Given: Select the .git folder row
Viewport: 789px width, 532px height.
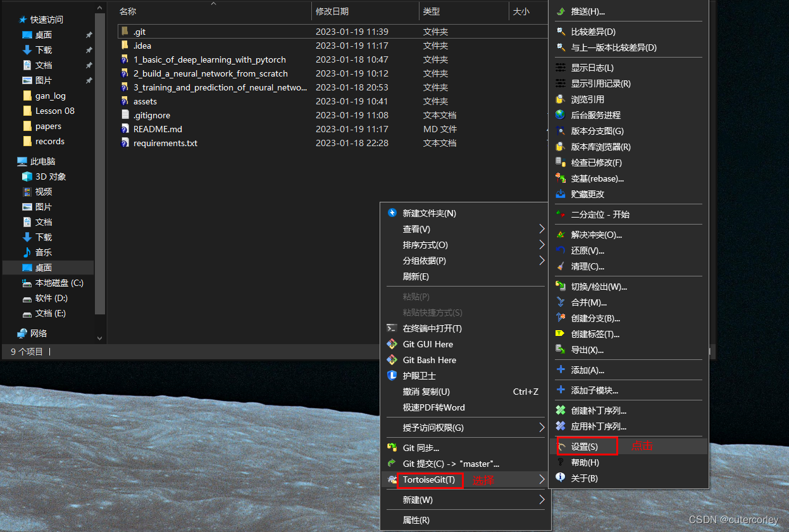Looking at the screenshot, I should point(333,32).
